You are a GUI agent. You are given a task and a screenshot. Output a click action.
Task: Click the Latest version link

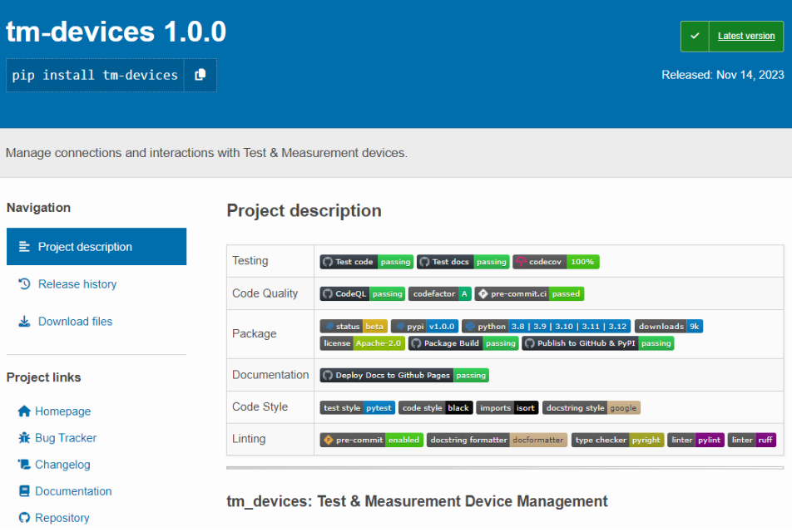746,36
